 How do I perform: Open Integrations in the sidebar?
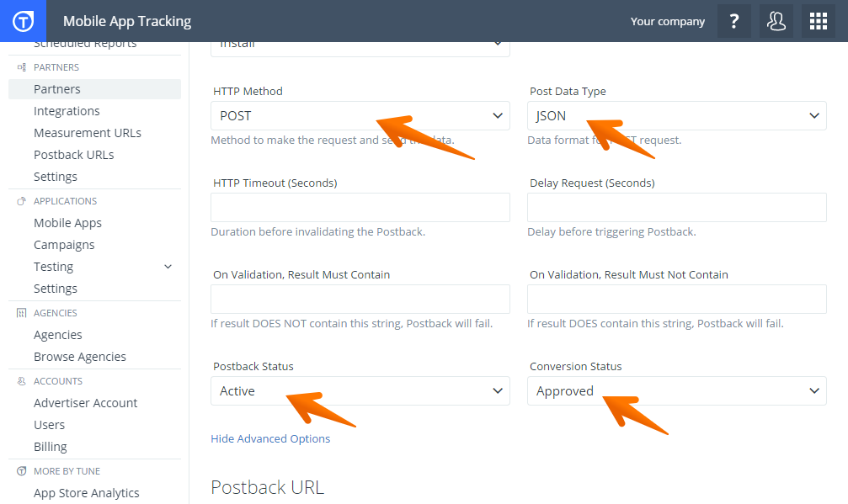67,111
